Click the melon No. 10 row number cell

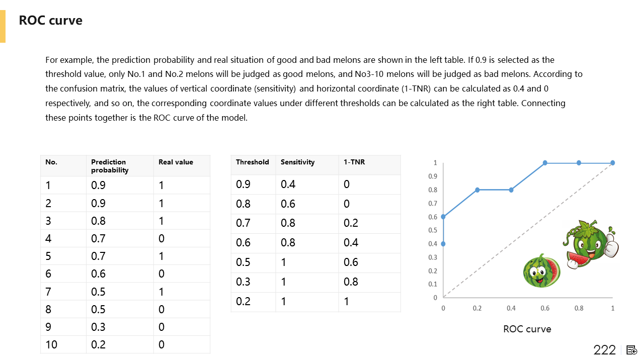pos(51,344)
